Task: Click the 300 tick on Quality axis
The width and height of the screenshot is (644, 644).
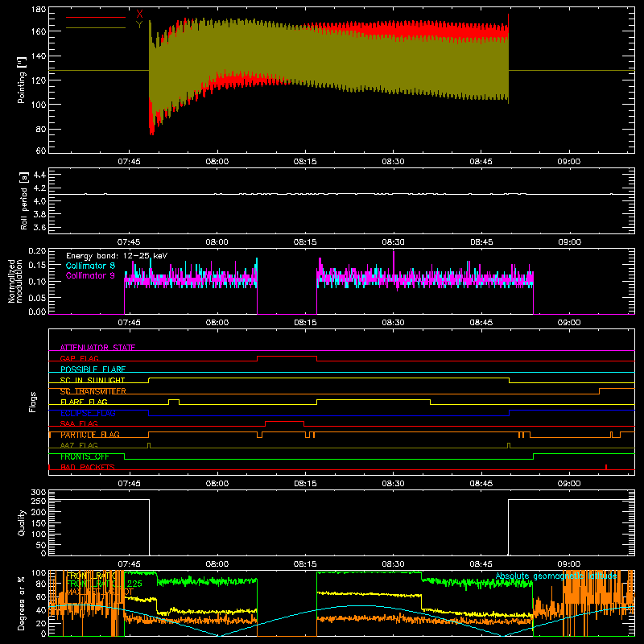Action: [x=39, y=493]
